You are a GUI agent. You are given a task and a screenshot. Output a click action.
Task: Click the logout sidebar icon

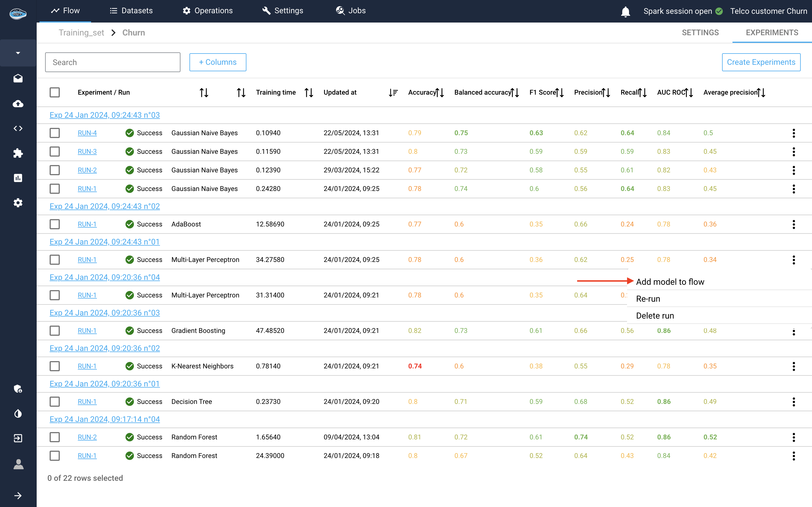(x=18, y=438)
